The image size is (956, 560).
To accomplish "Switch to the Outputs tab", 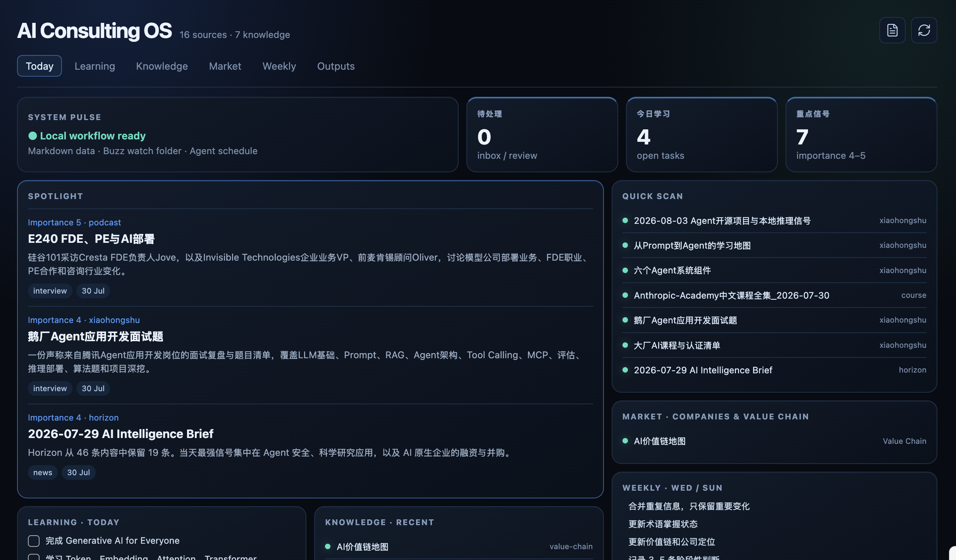I will (x=336, y=66).
